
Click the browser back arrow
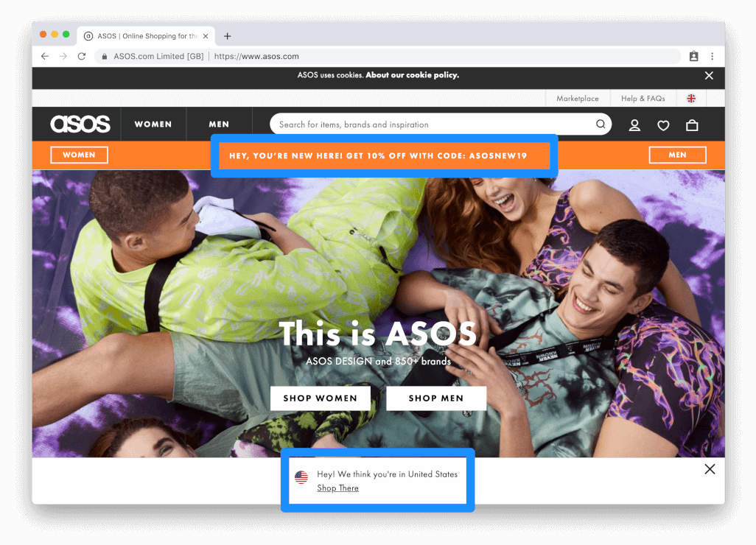[45, 57]
